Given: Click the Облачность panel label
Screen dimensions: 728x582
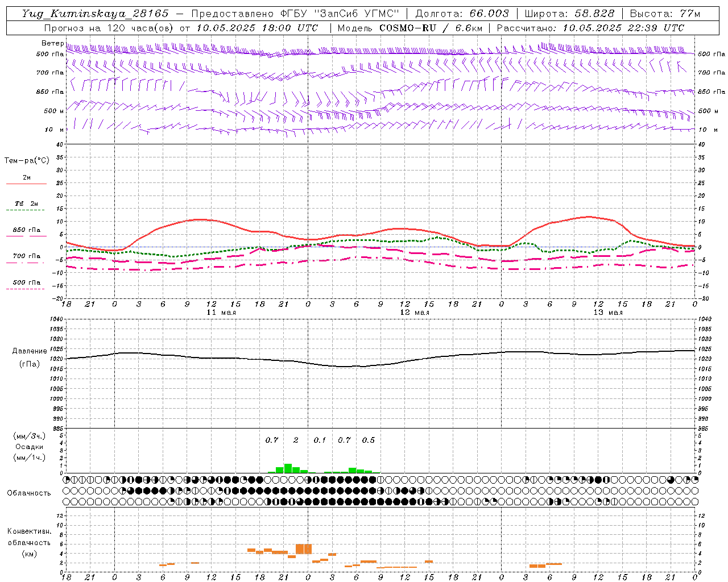Looking at the screenshot, I should 29,493.
